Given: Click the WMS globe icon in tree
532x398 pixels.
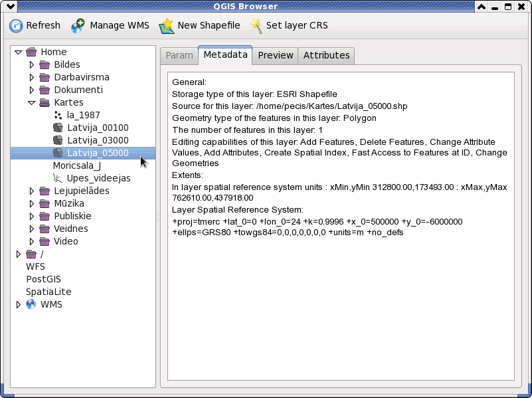Looking at the screenshot, I should [x=31, y=304].
